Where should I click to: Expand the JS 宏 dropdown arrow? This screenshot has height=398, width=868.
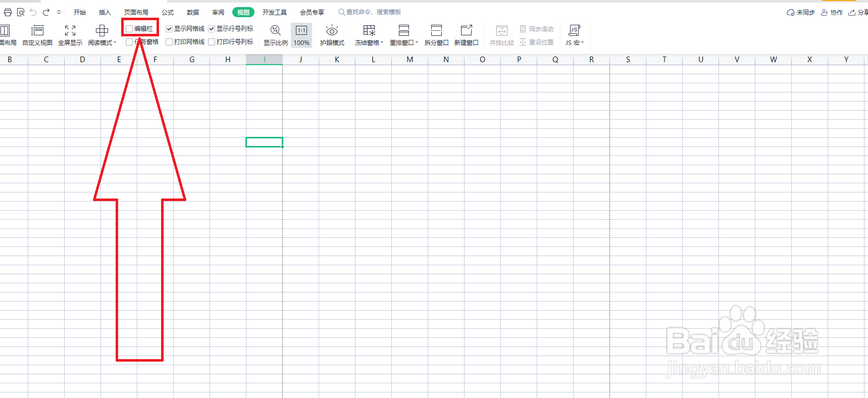[582, 42]
